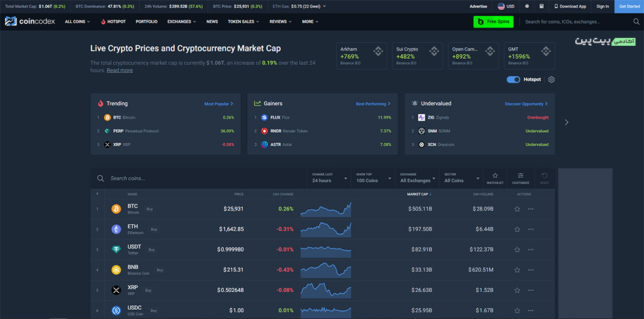
Task: Select the USD currency selector
Action: [x=506, y=6]
